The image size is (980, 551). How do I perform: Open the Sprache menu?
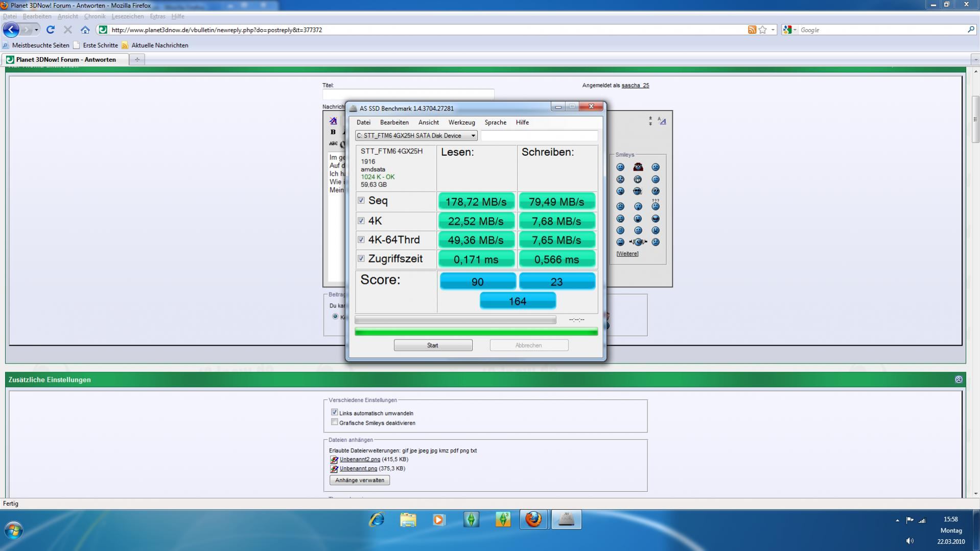tap(495, 123)
